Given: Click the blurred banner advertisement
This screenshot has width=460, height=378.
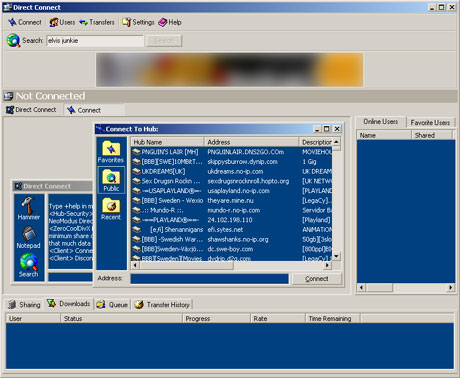Looking at the screenshot, I should [x=229, y=70].
